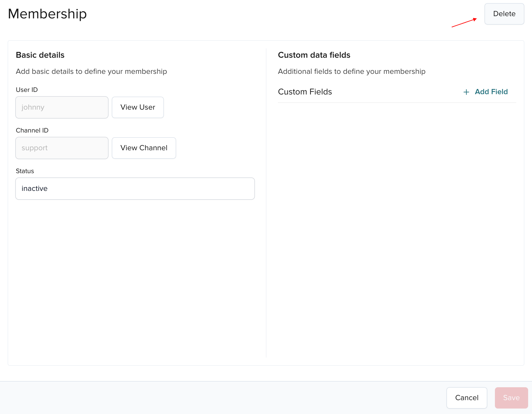Click the additional fields description text

tap(351, 71)
